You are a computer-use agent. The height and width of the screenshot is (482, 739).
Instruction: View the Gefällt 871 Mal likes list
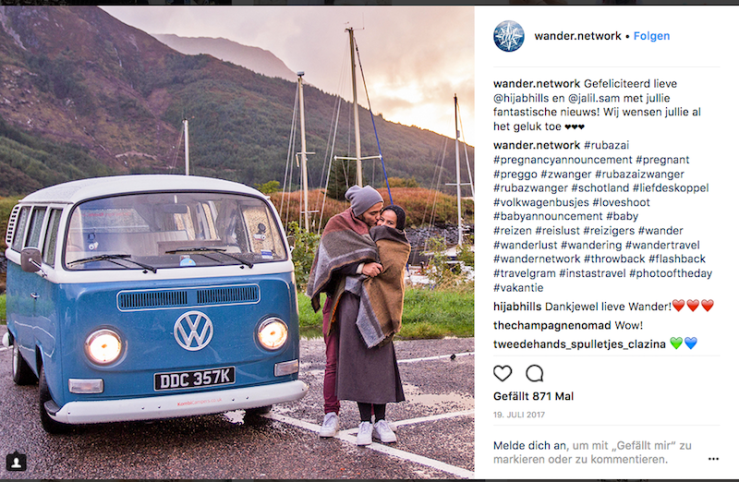point(534,396)
